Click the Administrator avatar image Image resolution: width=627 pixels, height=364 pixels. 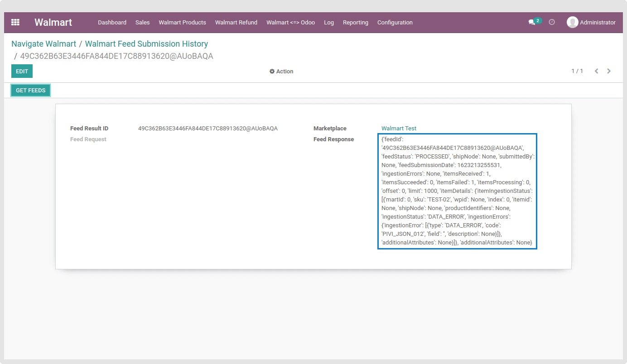point(572,22)
